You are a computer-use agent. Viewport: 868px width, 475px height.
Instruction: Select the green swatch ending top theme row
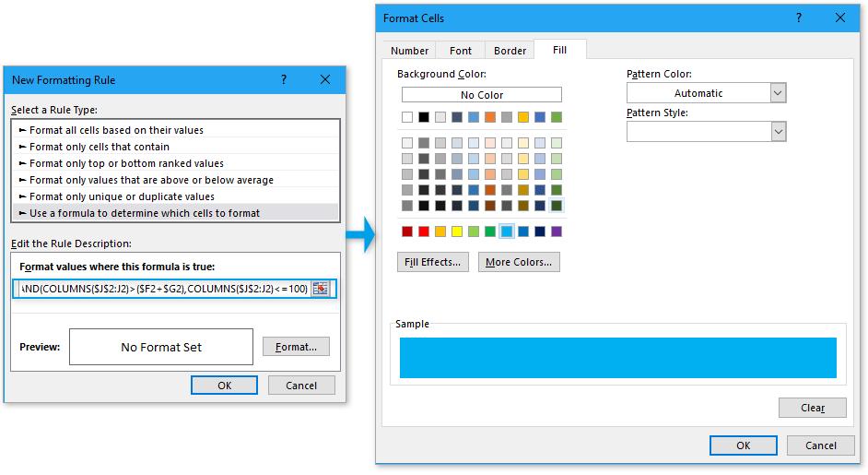(x=557, y=117)
